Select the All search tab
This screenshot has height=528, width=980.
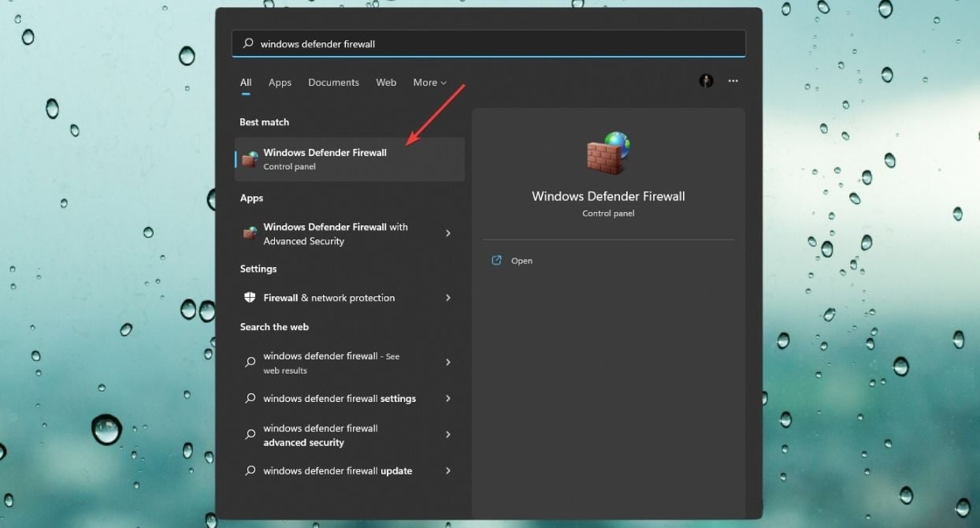(246, 83)
